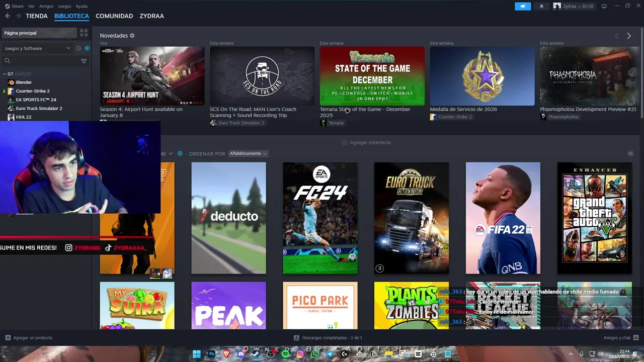The height and width of the screenshot is (362, 644).
Task: Open the deducto game cover
Action: tap(228, 218)
